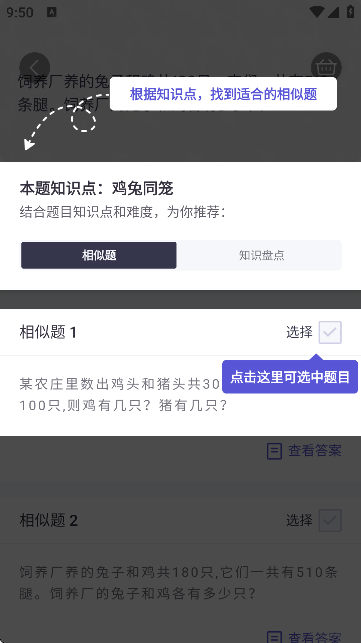Switch to the 相似题 tab
This screenshot has height=643, width=361.
pos(99,255)
